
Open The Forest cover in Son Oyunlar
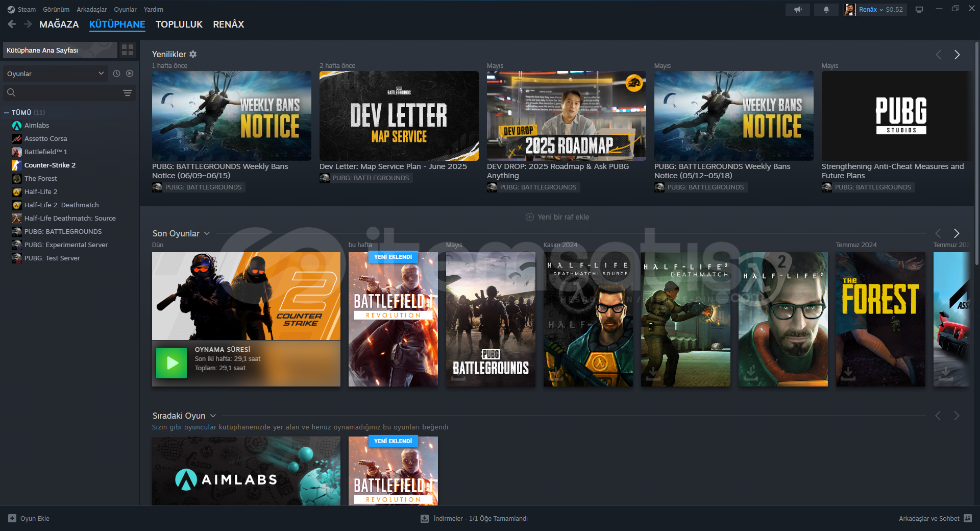tap(880, 319)
